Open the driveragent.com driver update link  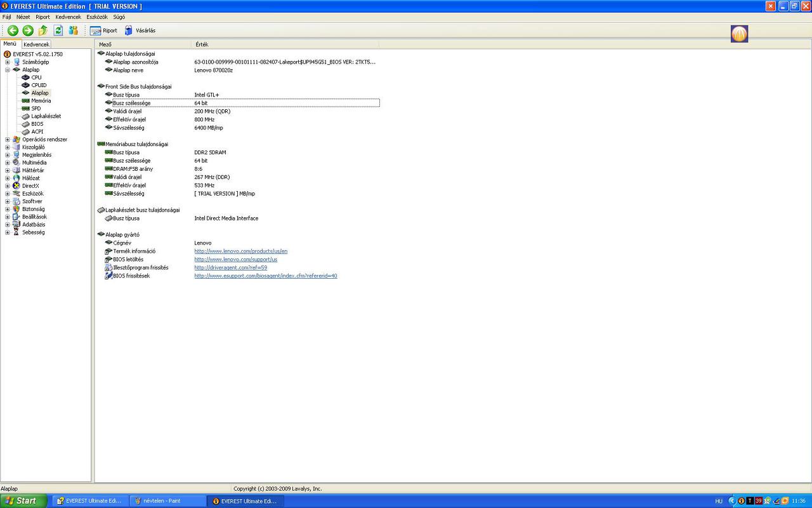coord(231,268)
